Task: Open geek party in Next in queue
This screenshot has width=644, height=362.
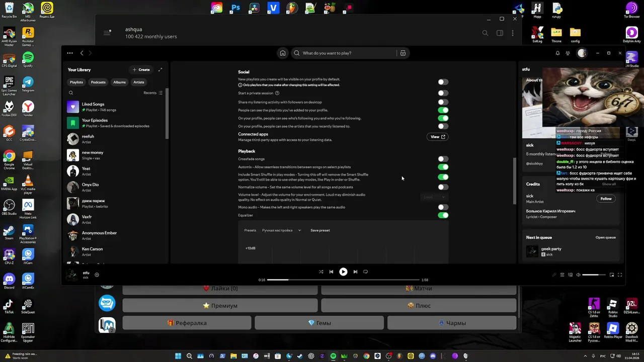Action: [572, 251]
